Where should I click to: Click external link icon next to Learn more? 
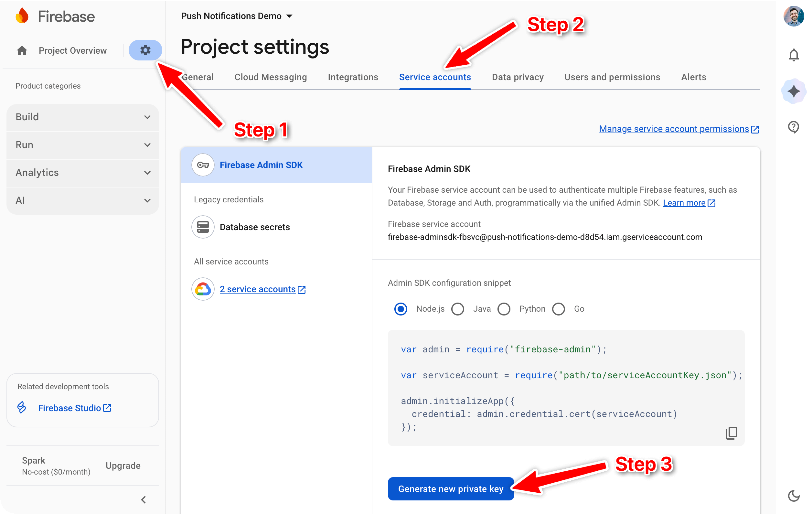click(x=711, y=203)
